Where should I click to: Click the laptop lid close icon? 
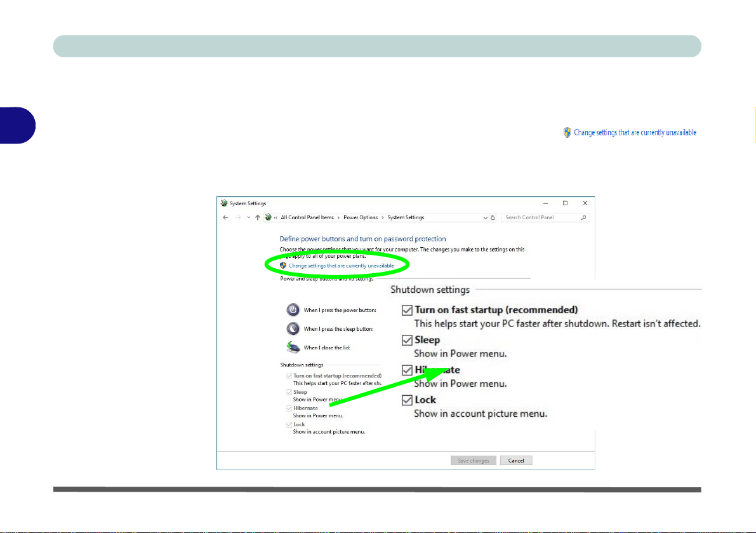(293, 347)
